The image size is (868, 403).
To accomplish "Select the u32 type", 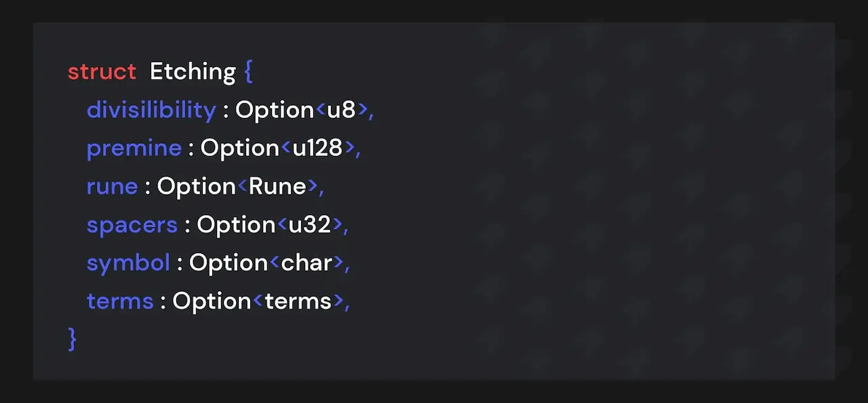I will [310, 225].
